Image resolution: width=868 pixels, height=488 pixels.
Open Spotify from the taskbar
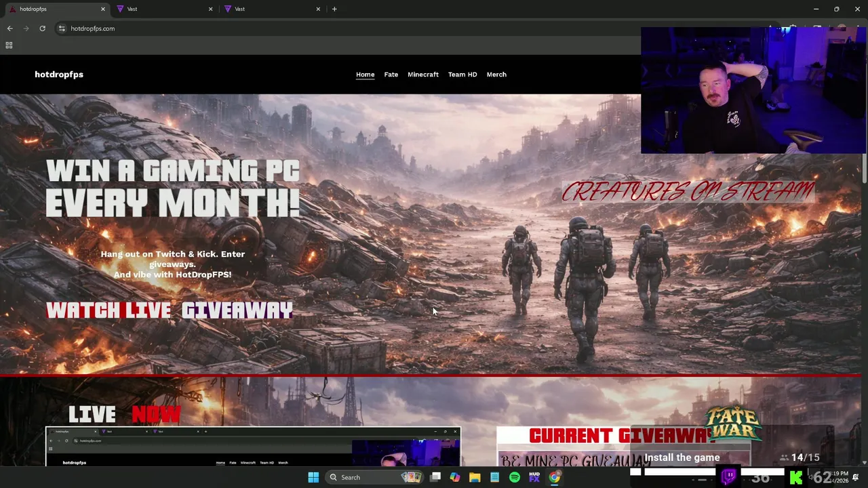(x=515, y=477)
